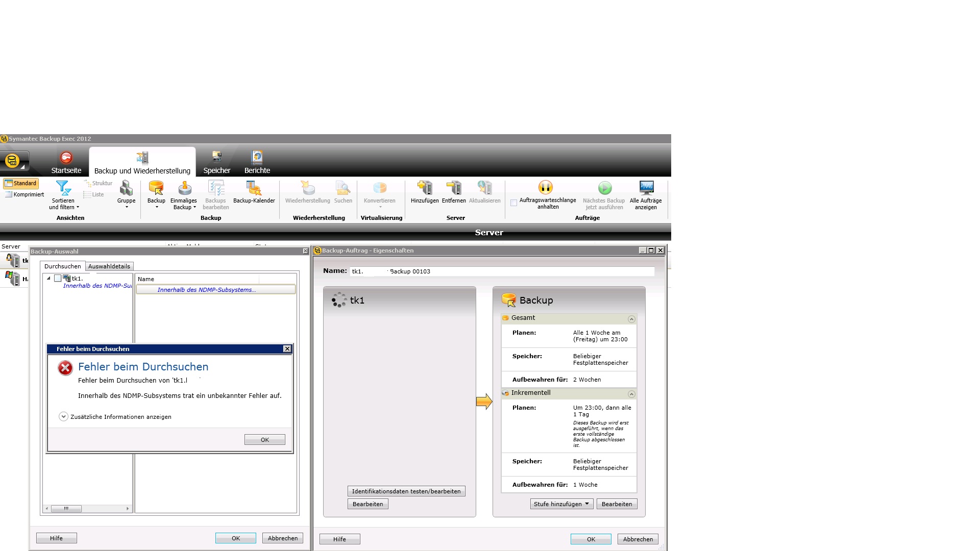Check the tk1 tree node checkbox
This screenshot has width=980, height=551.
point(58,279)
